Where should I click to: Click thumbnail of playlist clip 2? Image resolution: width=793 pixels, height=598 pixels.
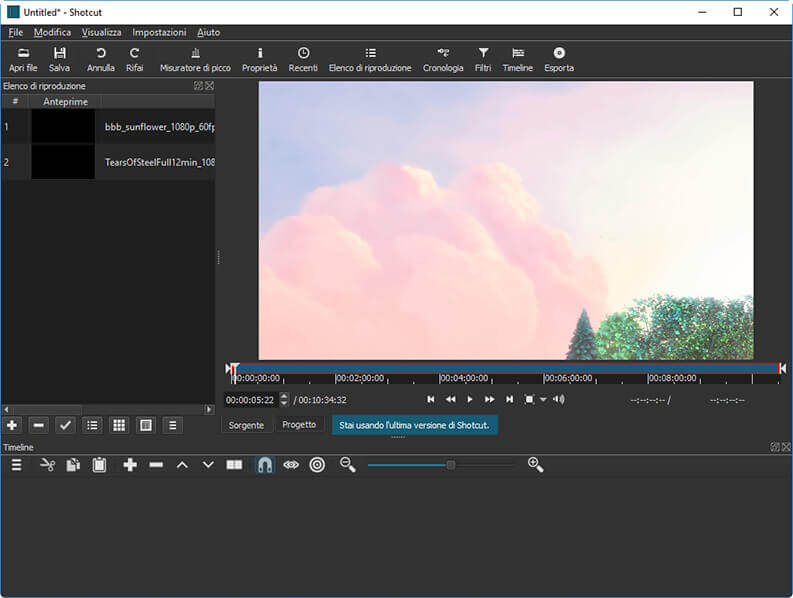tap(63, 162)
